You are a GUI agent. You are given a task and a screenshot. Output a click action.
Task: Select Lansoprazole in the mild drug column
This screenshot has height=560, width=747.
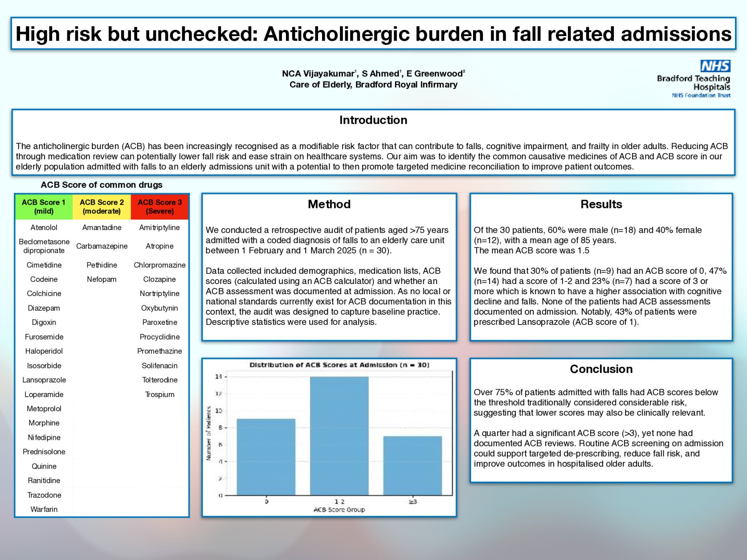[44, 380]
